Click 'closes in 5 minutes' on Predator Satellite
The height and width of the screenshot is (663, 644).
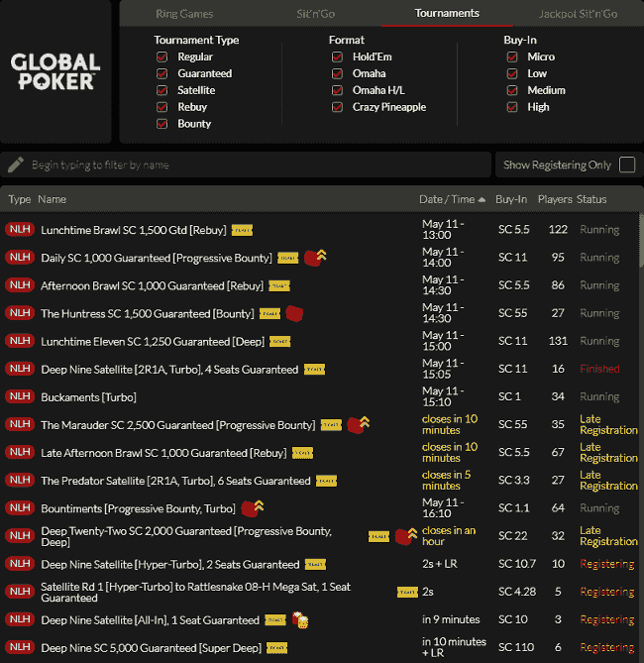[x=446, y=481]
